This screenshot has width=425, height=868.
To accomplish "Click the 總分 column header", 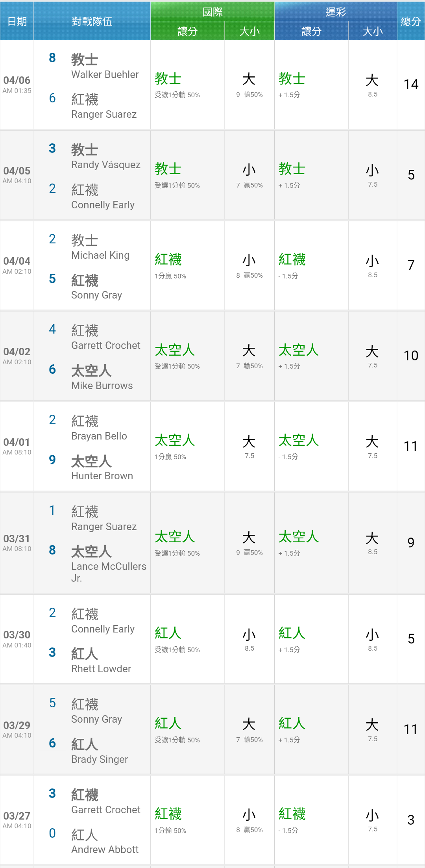I will pyautogui.click(x=410, y=21).
